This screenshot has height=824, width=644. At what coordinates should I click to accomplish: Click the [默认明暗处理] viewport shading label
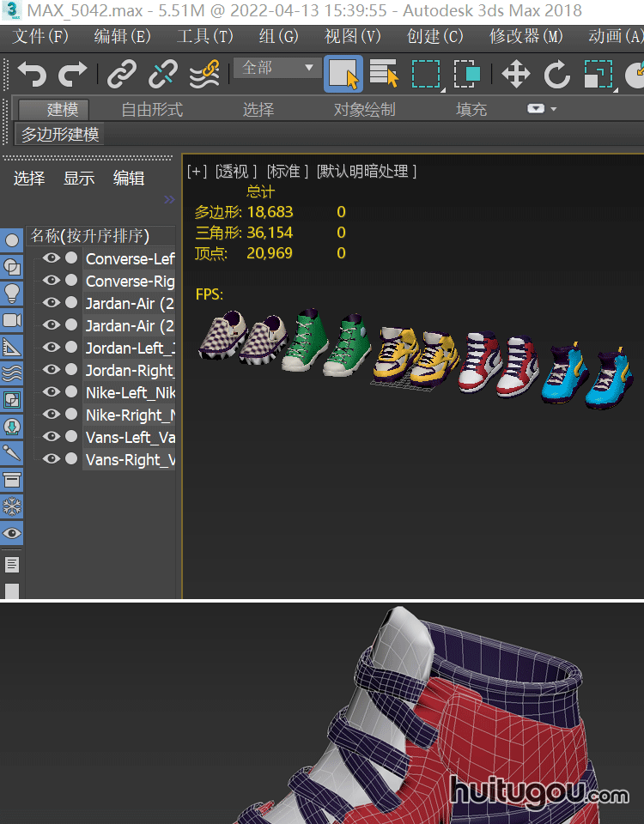tap(367, 171)
